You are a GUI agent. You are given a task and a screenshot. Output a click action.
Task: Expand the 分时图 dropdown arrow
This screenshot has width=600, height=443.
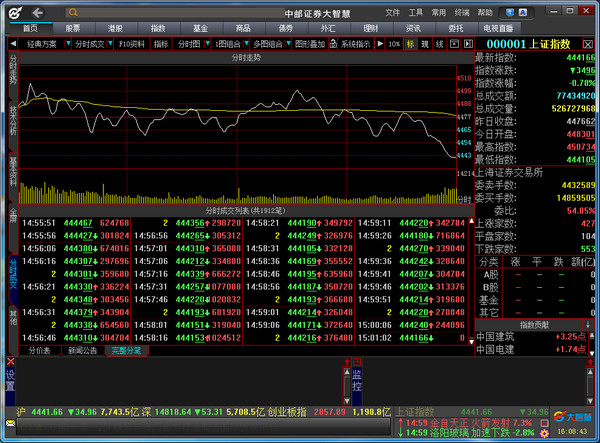click(x=207, y=44)
